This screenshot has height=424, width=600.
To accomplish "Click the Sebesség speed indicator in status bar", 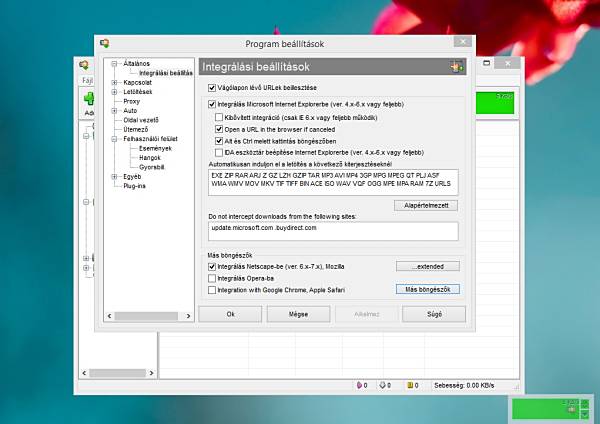I will click(464, 385).
